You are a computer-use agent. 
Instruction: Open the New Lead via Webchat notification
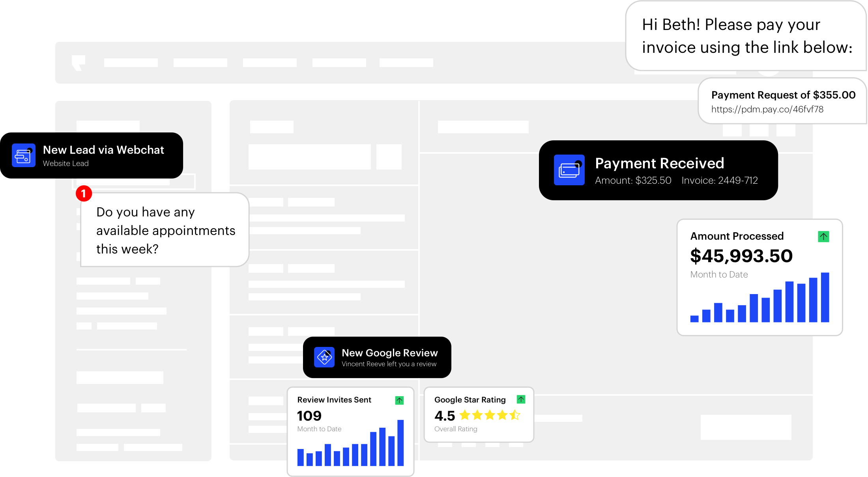point(103,150)
